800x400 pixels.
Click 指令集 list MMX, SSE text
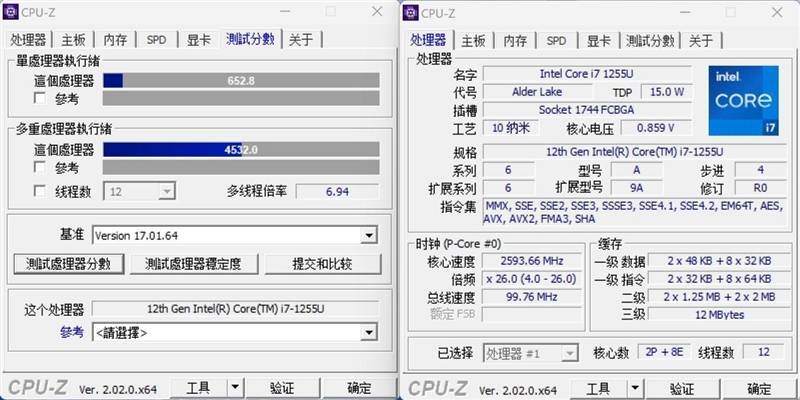pos(635,213)
